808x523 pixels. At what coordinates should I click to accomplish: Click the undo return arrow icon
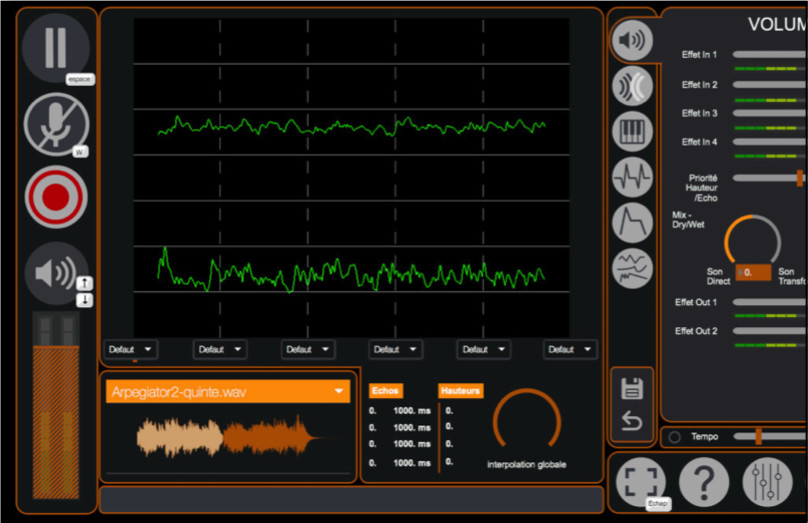click(632, 421)
